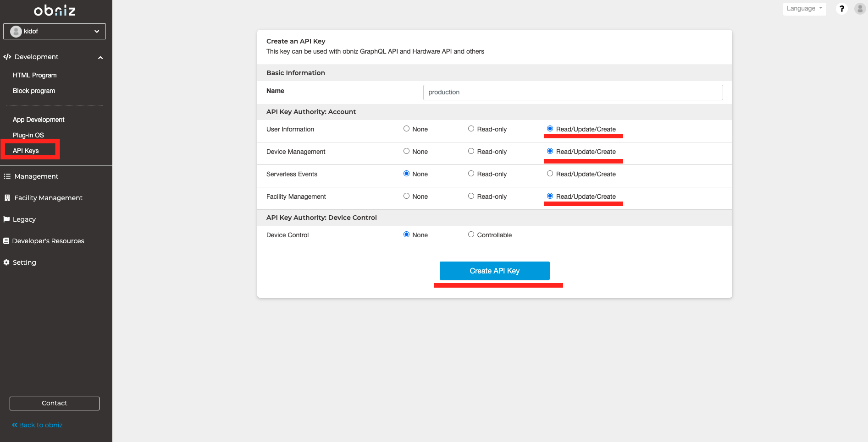Click the Legacy flag icon

(x=6, y=219)
